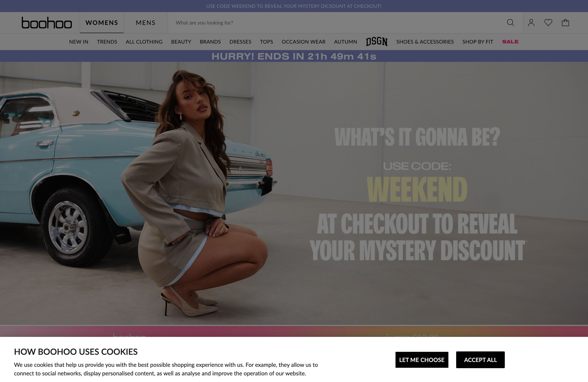Open the account profile icon
Screen dimensions: 588x382
click(x=531, y=23)
